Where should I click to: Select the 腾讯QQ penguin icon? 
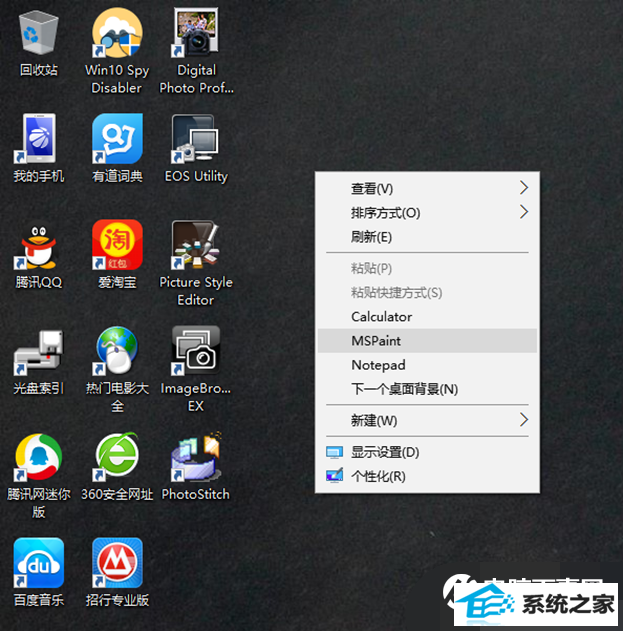point(38,246)
